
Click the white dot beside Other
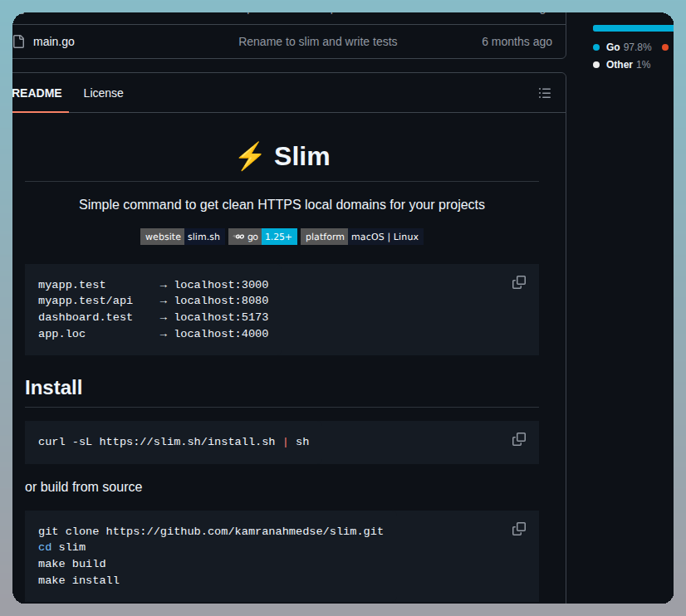click(x=596, y=65)
